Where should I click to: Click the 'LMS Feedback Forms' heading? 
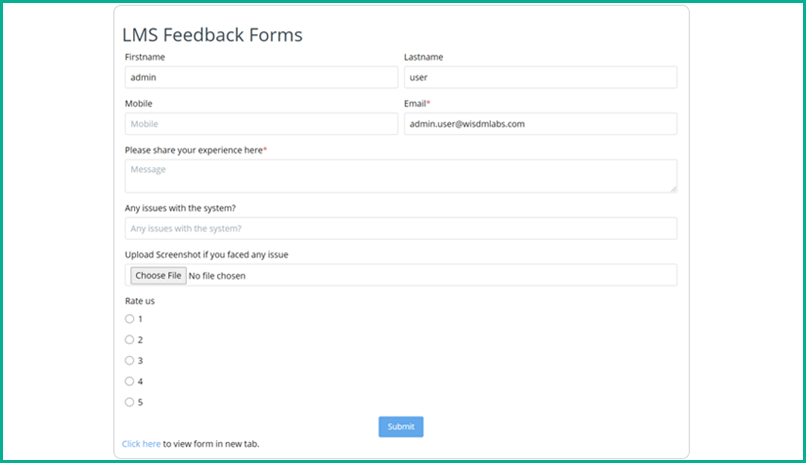(x=212, y=35)
